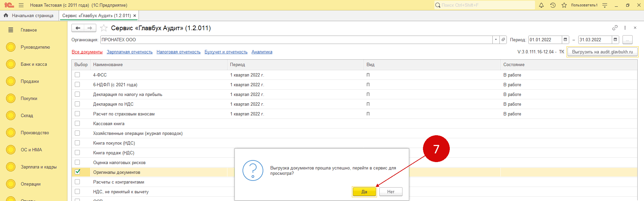This screenshot has width=644, height=201.
Task: Click the notifications bell icon
Action: point(541,5)
